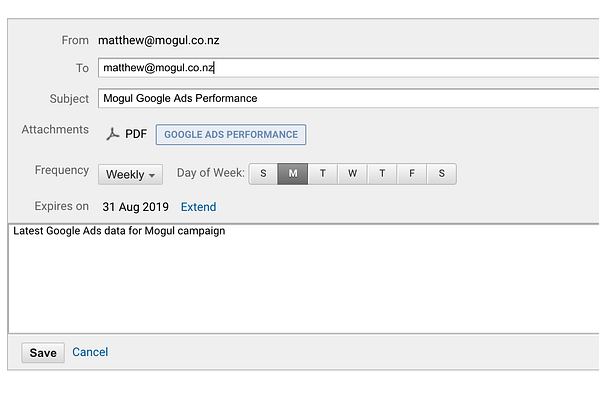This screenshot has height=402, width=599.
Task: Click the expiry date 31 Aug 2019
Action: (x=135, y=207)
